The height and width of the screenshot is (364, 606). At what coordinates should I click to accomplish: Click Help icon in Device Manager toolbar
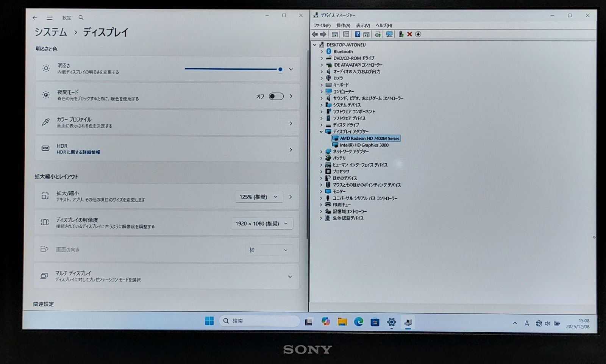coord(358,34)
